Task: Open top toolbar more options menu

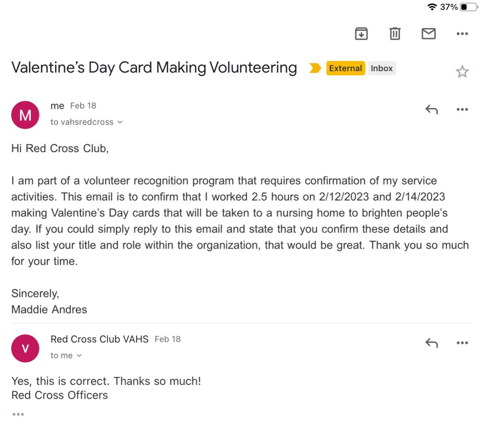Action: [x=462, y=34]
